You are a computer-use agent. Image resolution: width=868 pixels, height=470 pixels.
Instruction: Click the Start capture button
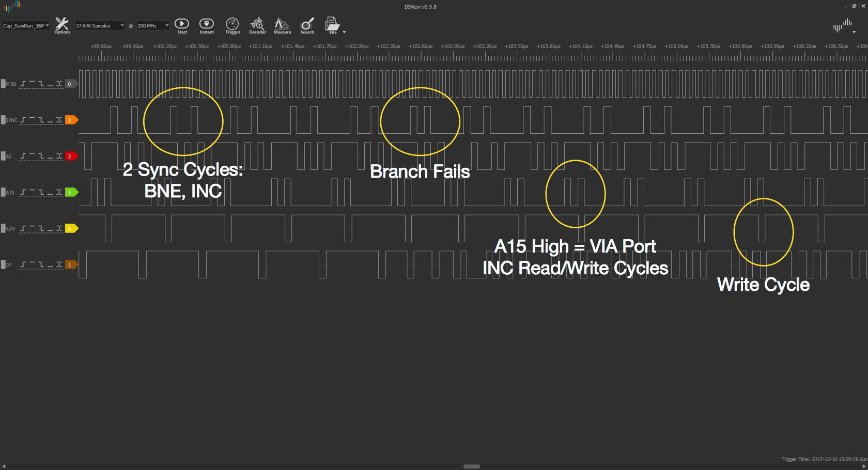pyautogui.click(x=182, y=25)
